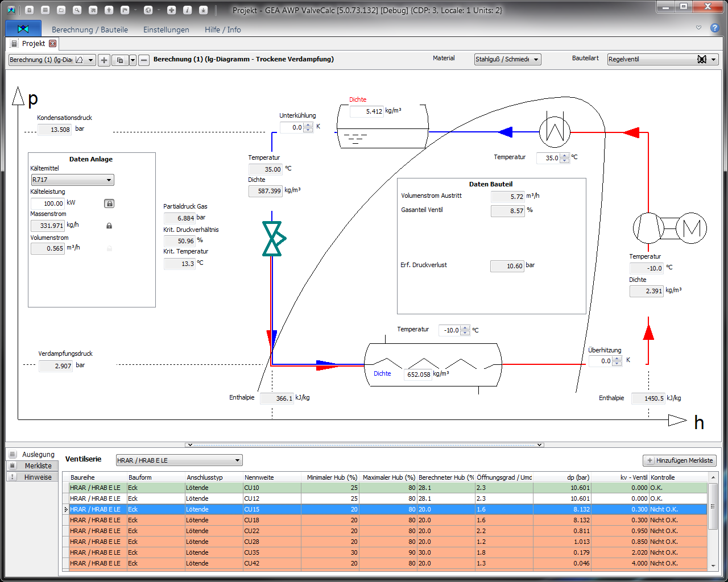The image size is (728, 582).
Task: Sort table by the Kontrolle column header
Action: coord(679,477)
